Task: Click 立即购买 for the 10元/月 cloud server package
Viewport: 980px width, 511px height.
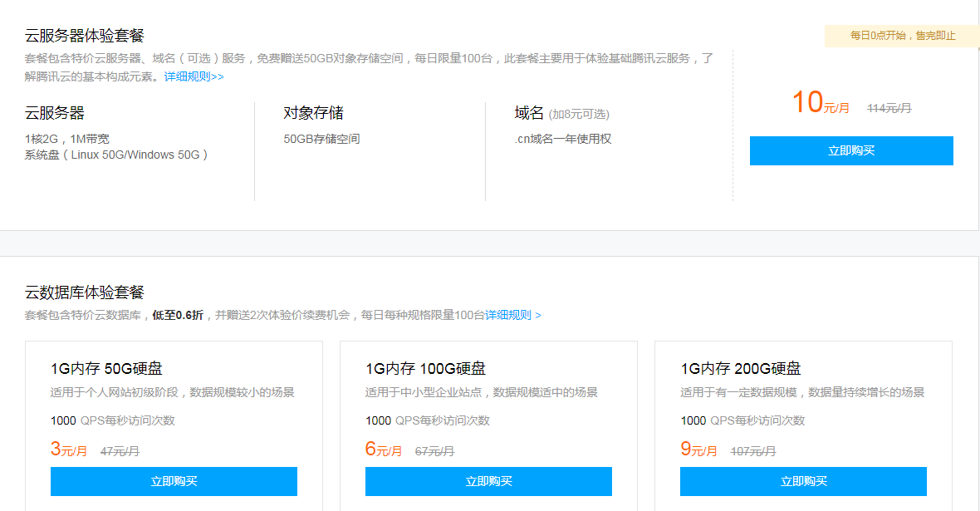Action: (851, 151)
